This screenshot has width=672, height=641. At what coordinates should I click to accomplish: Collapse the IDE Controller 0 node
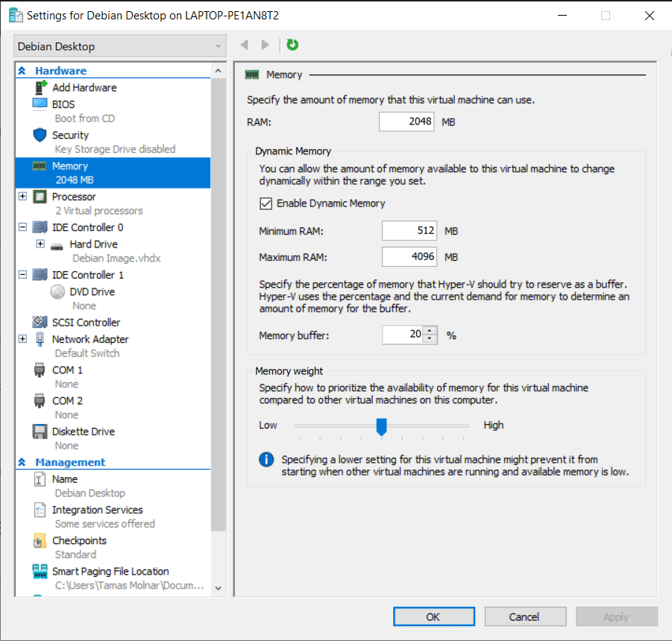(x=22, y=227)
